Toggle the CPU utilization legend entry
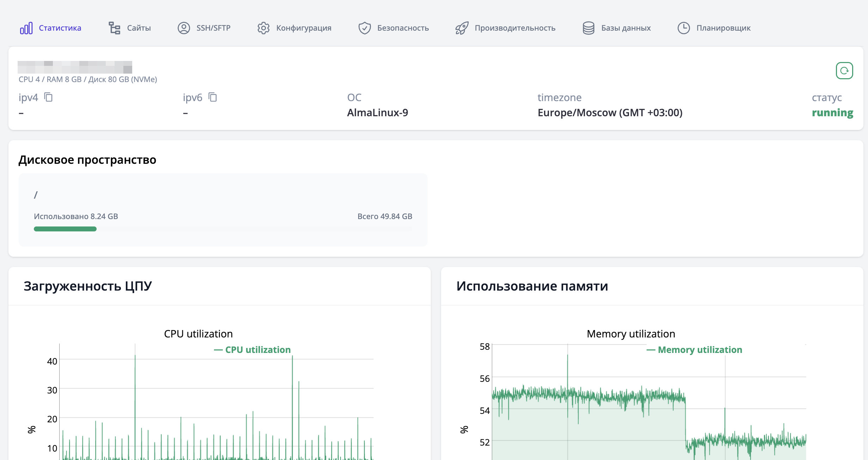 click(257, 350)
